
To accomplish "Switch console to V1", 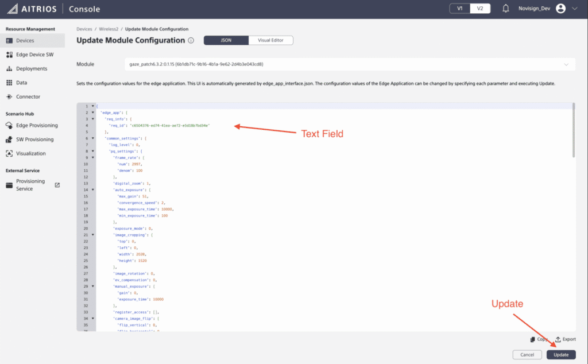I will coord(458,9).
